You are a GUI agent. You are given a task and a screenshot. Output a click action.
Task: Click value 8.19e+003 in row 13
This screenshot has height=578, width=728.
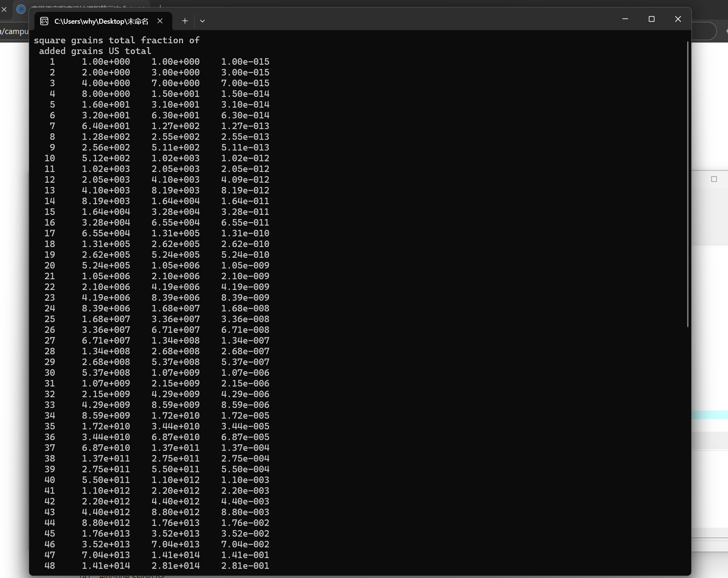click(176, 190)
